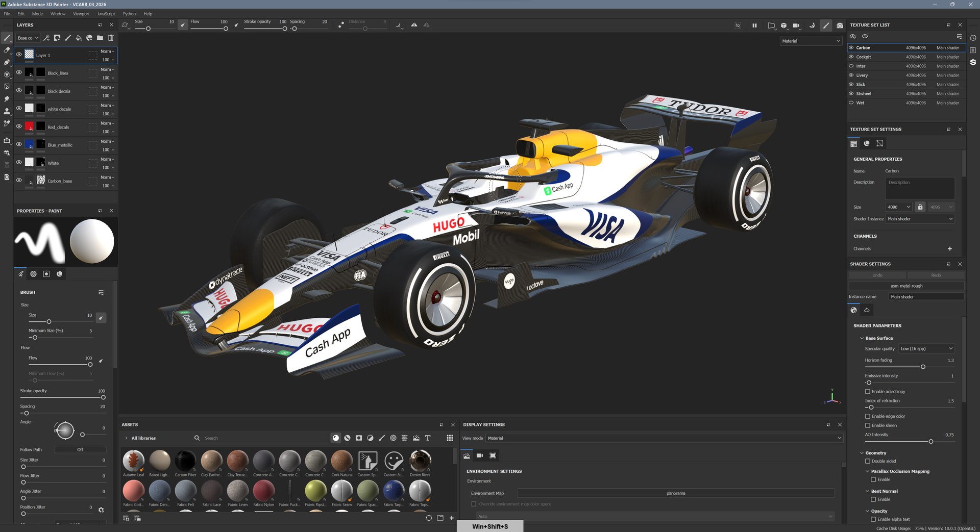Delete the selected layer with trash icon
Screen dimensions: 980x532
[111, 38]
